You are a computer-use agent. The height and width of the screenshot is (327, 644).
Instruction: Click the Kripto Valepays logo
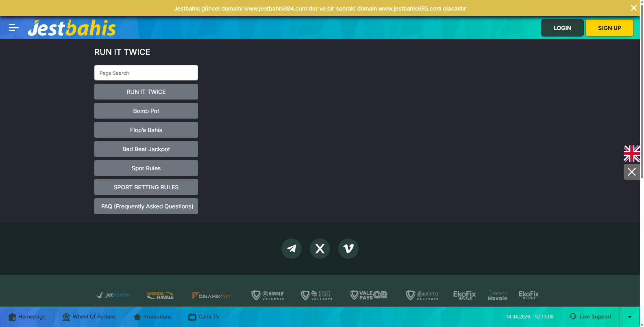click(x=422, y=295)
